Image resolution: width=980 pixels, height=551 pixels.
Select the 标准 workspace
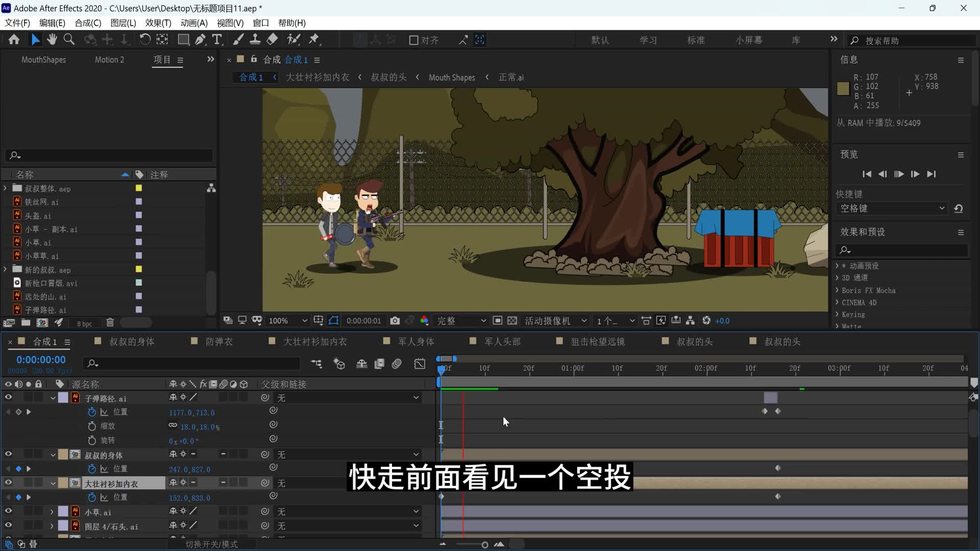(x=696, y=40)
